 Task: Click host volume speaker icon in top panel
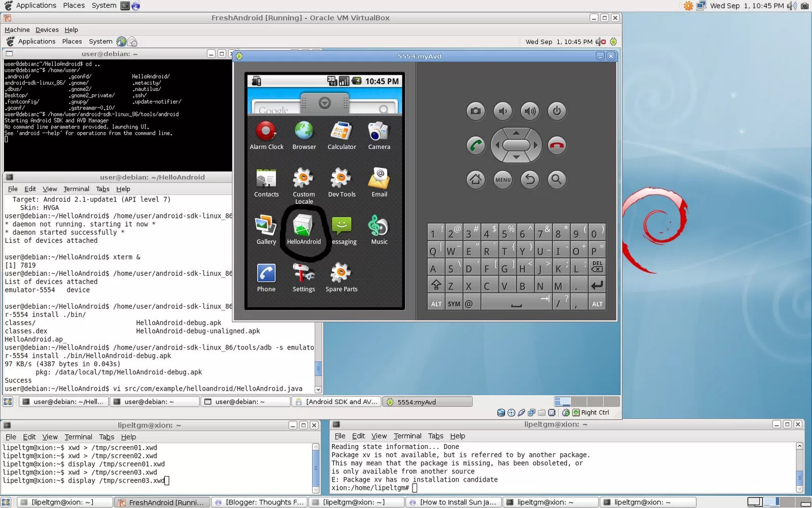tap(792, 6)
